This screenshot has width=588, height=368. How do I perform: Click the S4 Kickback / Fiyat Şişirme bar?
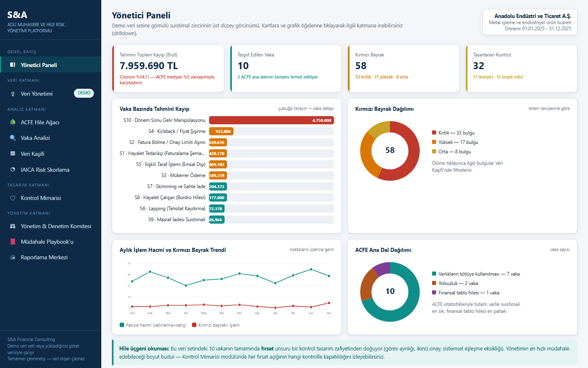point(221,131)
